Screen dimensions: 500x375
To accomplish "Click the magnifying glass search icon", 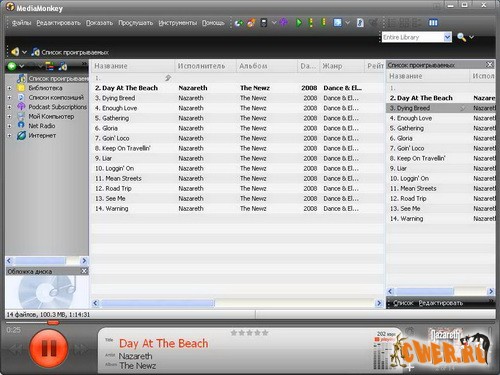I will pos(462,37).
